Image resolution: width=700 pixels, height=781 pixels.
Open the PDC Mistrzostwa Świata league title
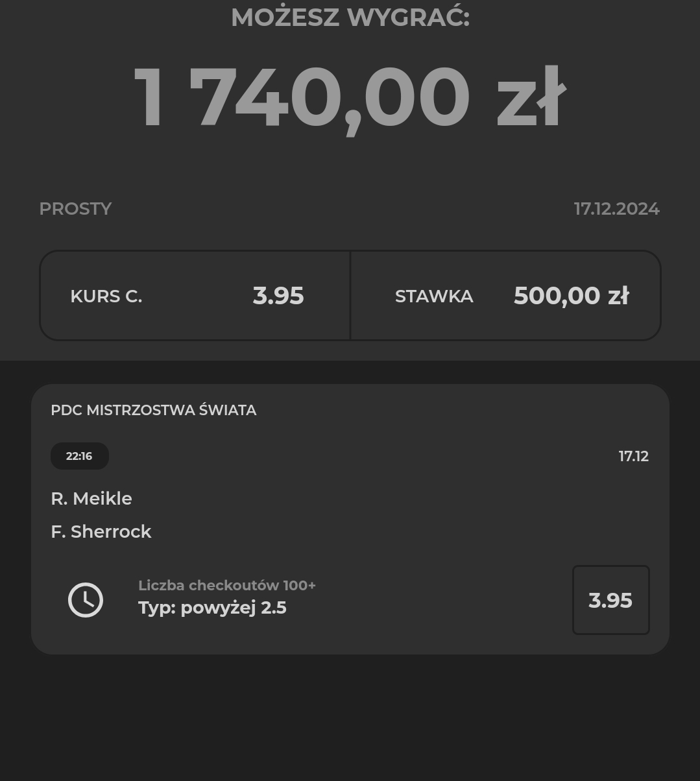click(x=154, y=410)
